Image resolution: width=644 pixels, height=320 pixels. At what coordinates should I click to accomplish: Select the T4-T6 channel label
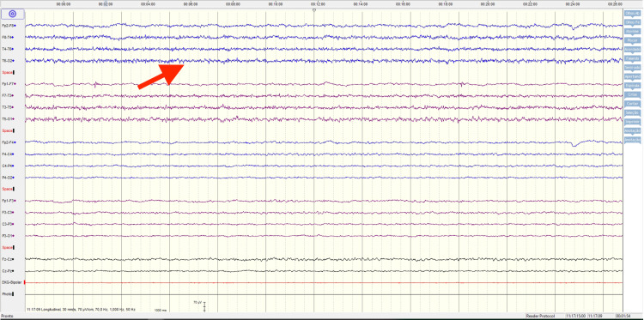click(9, 49)
